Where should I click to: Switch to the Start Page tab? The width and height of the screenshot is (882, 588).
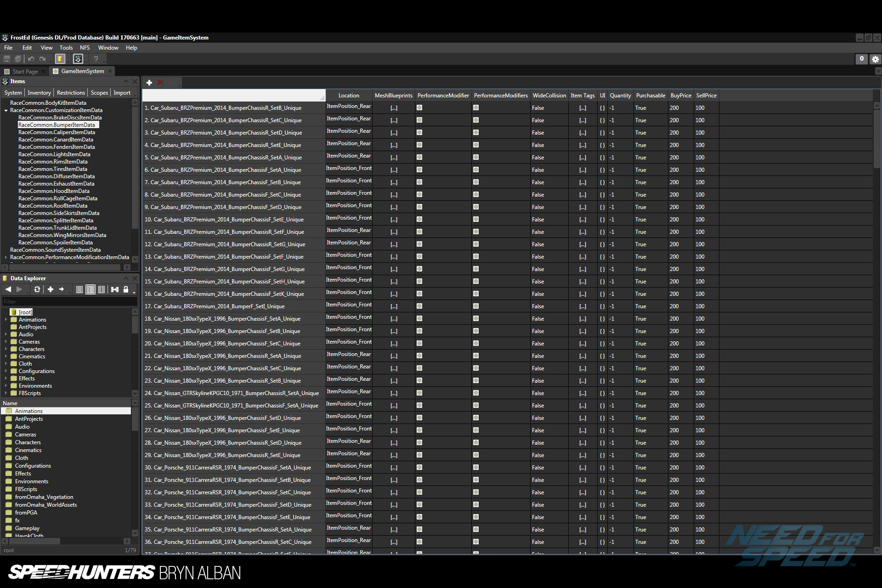coord(25,72)
